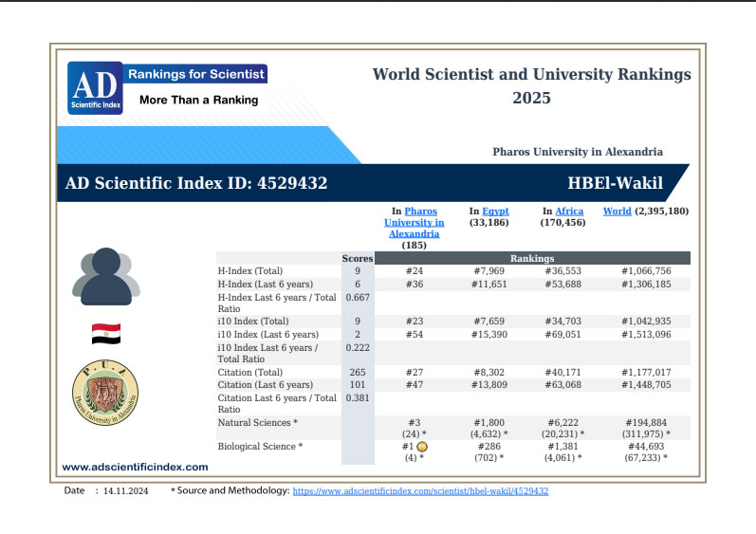Click the world rank #1,448,705
The height and width of the screenshot is (534, 756).
646,384
